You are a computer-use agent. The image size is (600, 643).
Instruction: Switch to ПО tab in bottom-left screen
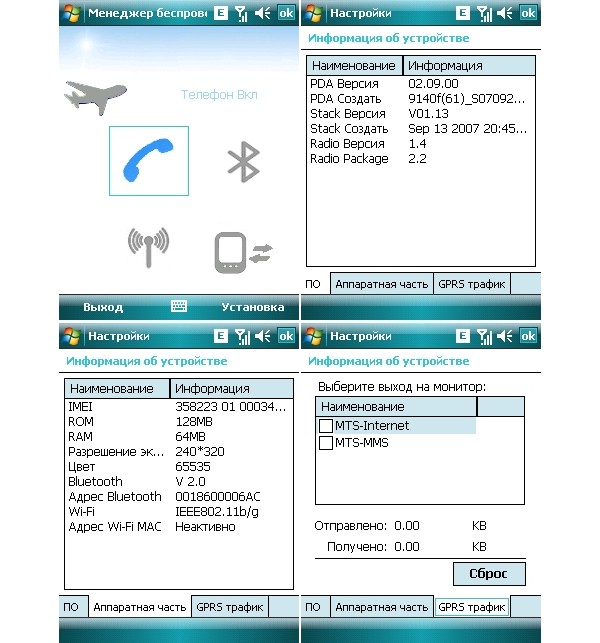pyautogui.click(x=71, y=607)
